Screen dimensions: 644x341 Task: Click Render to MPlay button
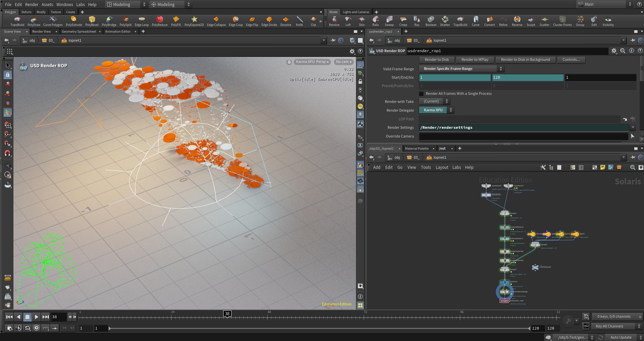(x=475, y=60)
